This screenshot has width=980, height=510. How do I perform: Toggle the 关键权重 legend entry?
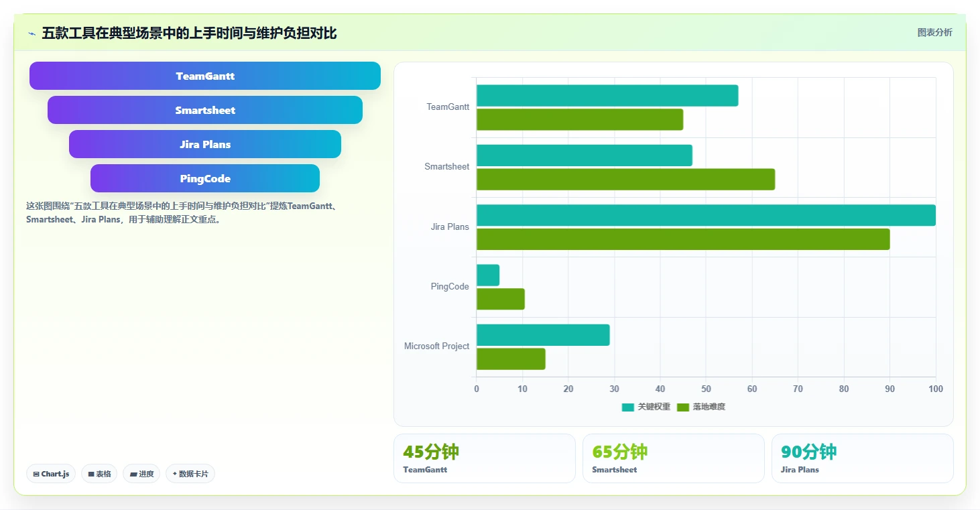coord(646,407)
